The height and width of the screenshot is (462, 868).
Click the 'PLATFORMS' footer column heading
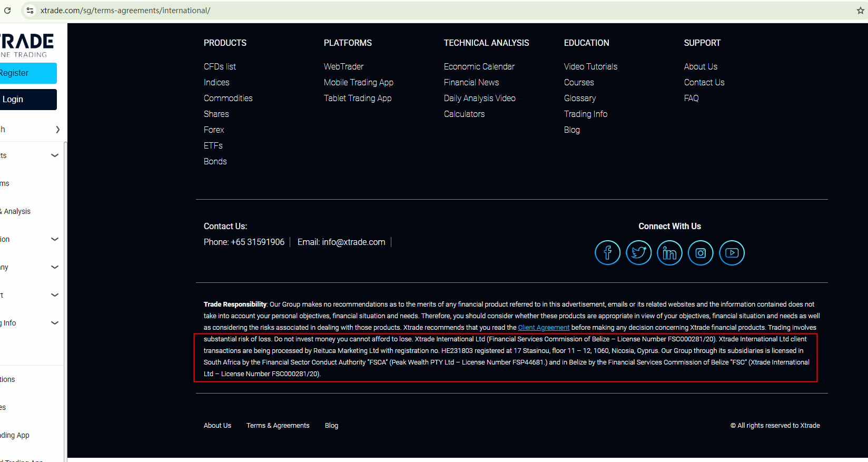[348, 43]
